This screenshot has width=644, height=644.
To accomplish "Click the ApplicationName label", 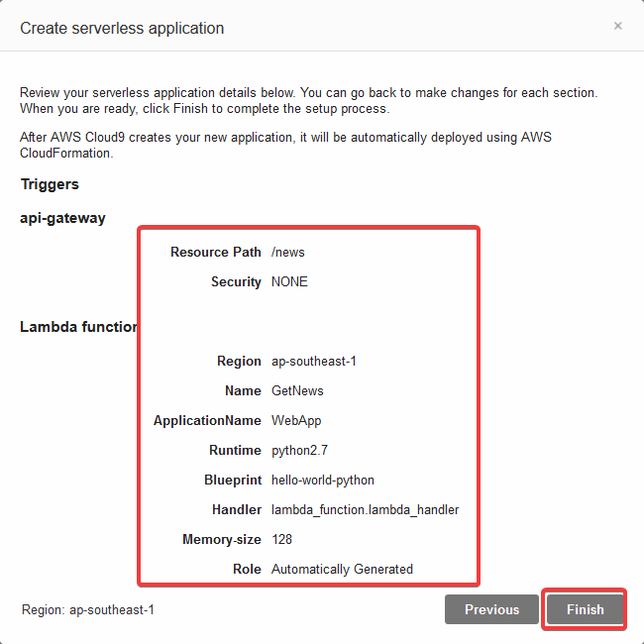I will 207,420.
